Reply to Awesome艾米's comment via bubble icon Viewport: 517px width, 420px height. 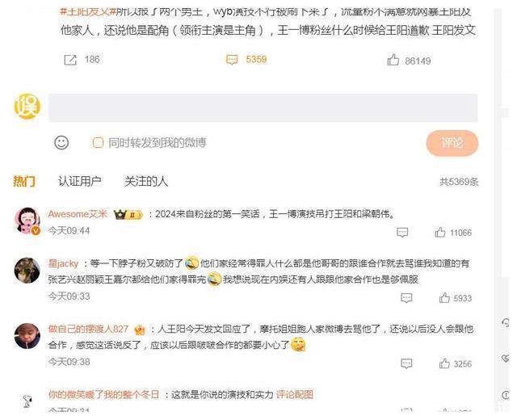click(x=402, y=233)
